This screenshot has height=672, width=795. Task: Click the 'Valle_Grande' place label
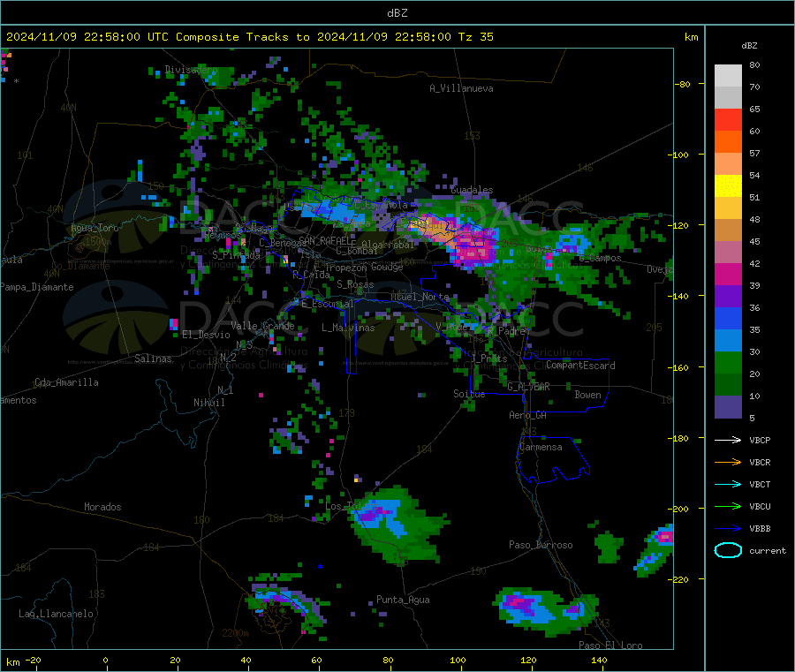point(262,326)
